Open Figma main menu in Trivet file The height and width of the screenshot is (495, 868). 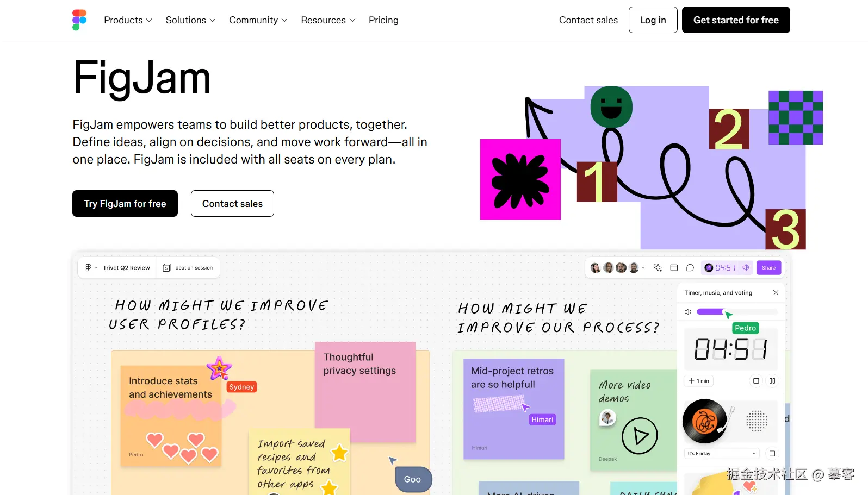90,268
